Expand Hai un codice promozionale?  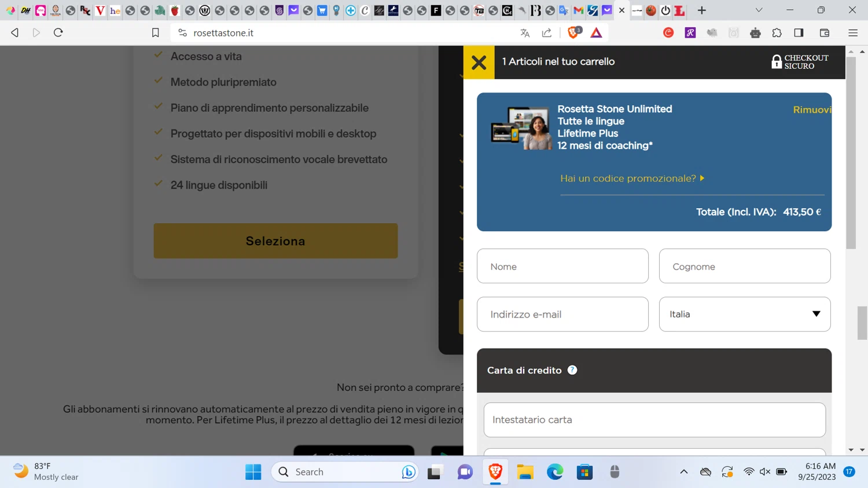pos(632,178)
